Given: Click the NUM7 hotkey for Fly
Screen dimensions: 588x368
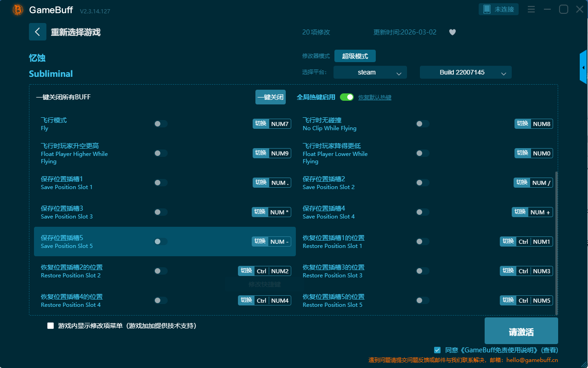Looking at the screenshot, I should tap(279, 124).
